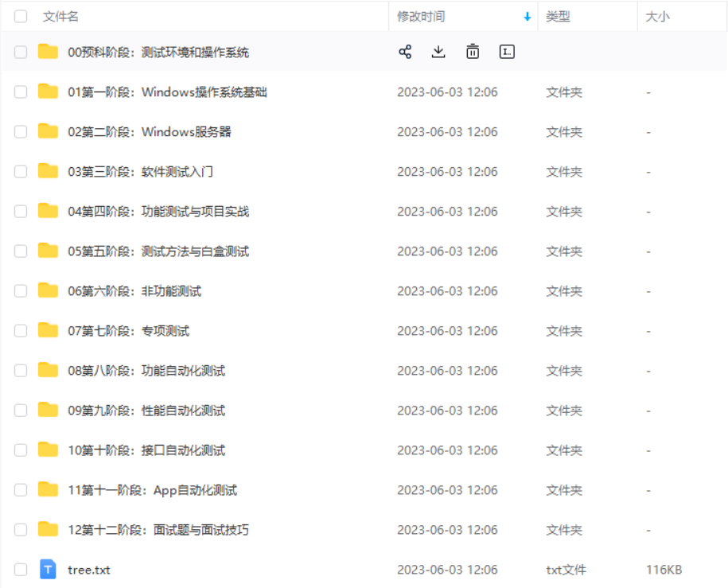728x588 pixels.
Task: Open 11第十一阶段：App自动化测试 folder name
Action: (153, 490)
